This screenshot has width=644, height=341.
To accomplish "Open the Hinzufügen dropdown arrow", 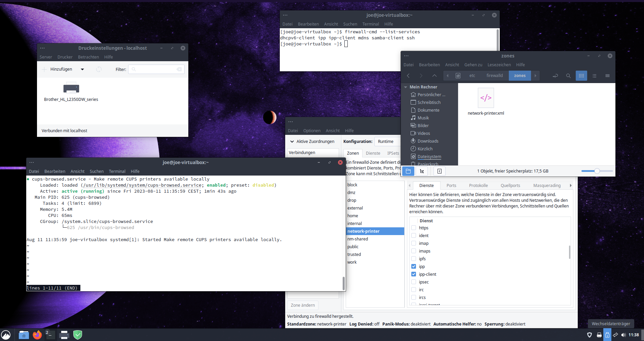I will (82, 69).
